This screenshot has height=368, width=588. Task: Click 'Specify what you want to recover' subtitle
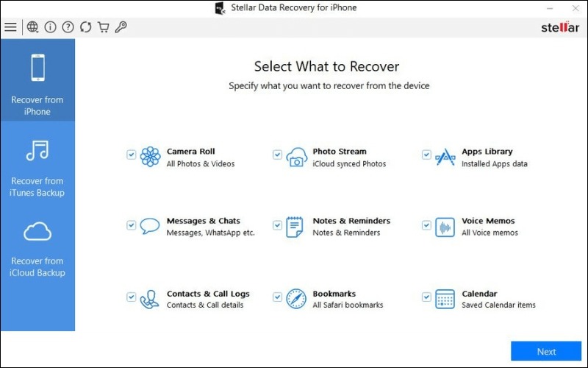point(329,86)
